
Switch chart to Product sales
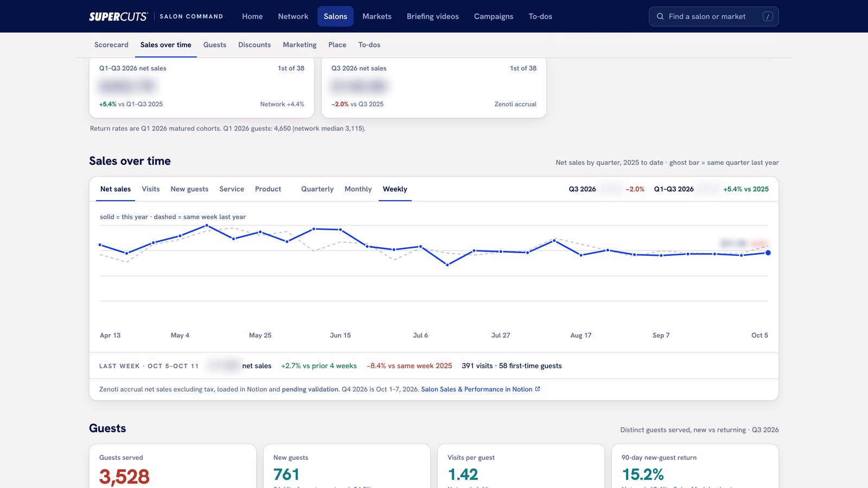268,189
